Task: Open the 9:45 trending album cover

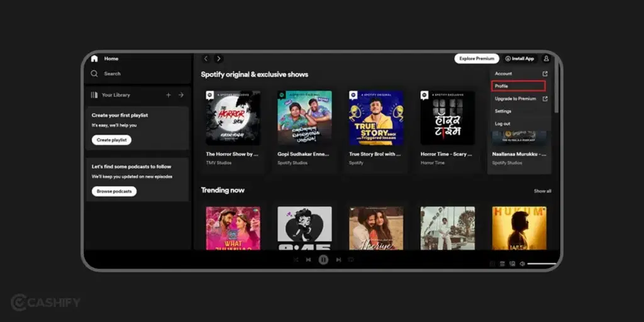Action: point(304,228)
